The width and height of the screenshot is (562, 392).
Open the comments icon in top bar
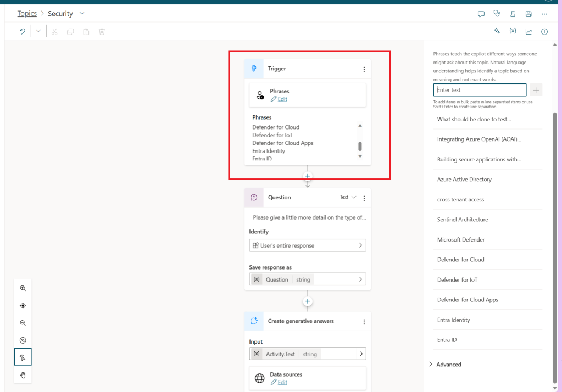click(x=481, y=14)
